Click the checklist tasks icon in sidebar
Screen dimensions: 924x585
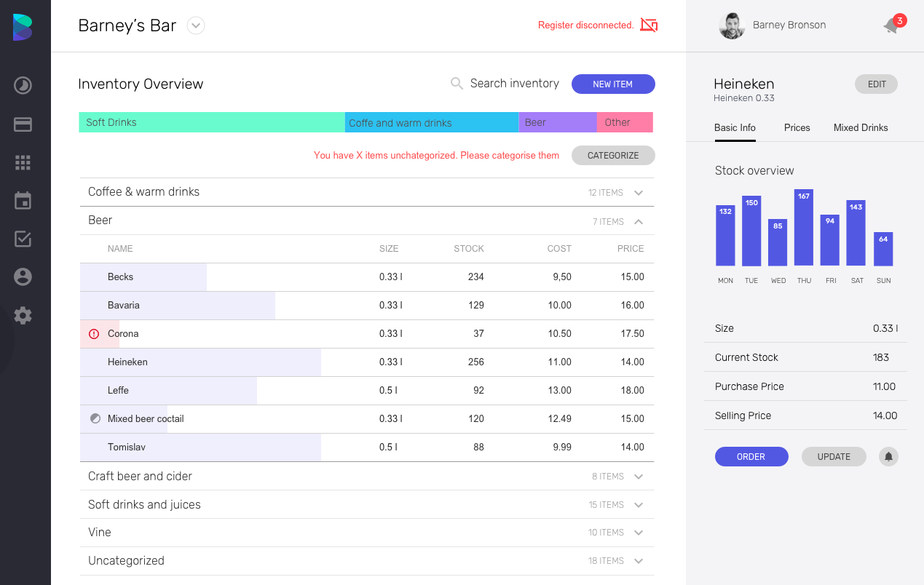(23, 239)
